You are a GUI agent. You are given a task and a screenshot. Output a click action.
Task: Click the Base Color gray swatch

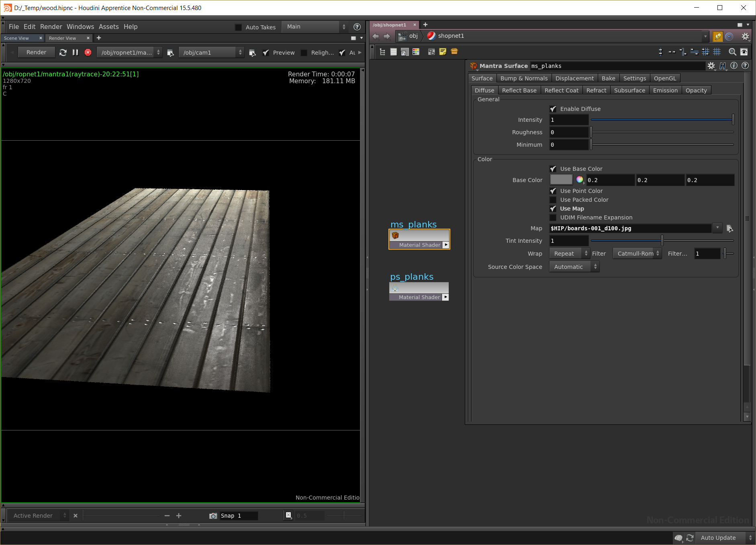(561, 180)
